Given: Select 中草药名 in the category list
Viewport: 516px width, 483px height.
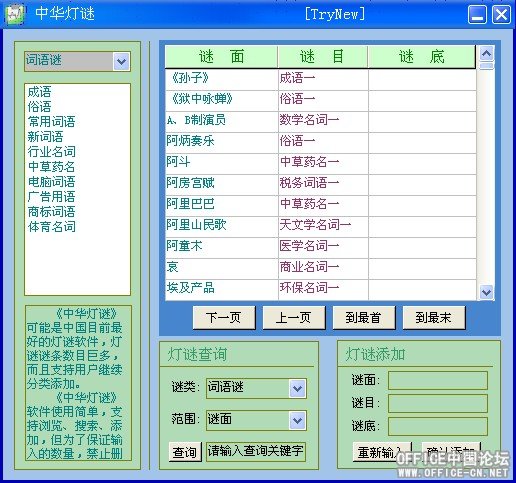Looking at the screenshot, I should click(52, 166).
